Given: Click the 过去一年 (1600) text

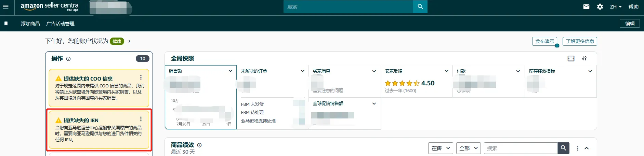Looking at the screenshot, I should (x=400, y=90).
